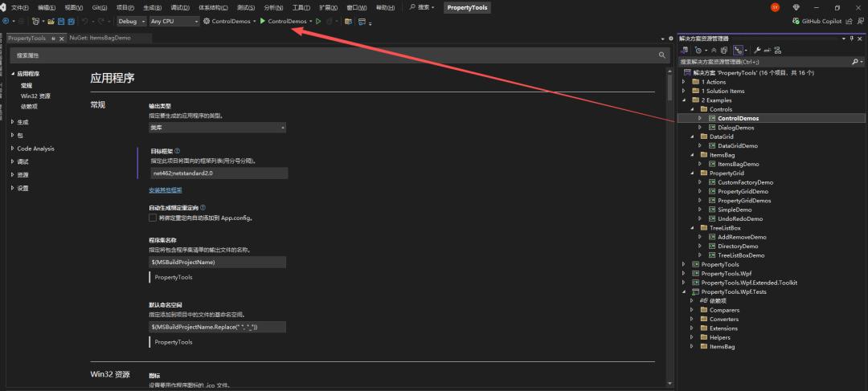Select DialogDemos project in Solution Explorer
Viewport: 868px width, 391px height.
click(735, 127)
